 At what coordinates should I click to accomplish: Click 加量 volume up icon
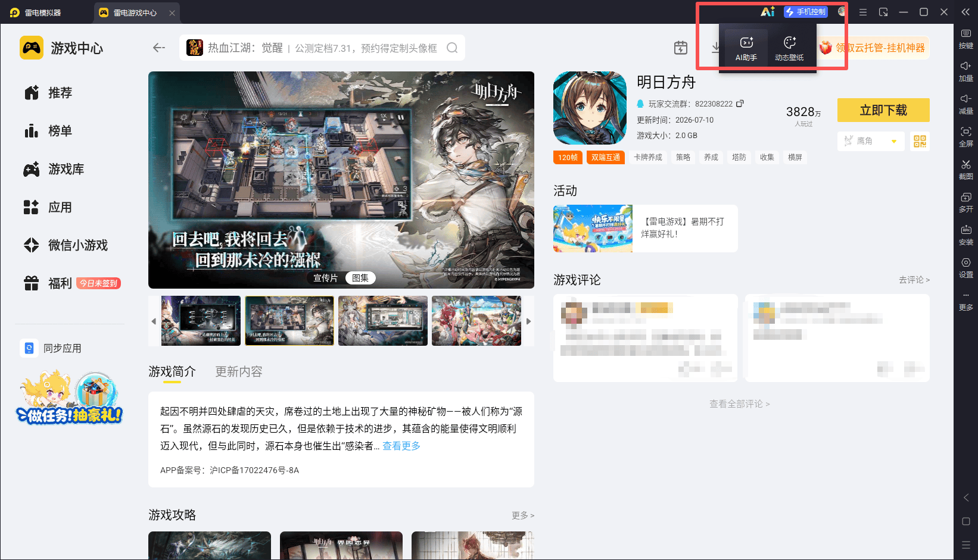click(x=966, y=72)
